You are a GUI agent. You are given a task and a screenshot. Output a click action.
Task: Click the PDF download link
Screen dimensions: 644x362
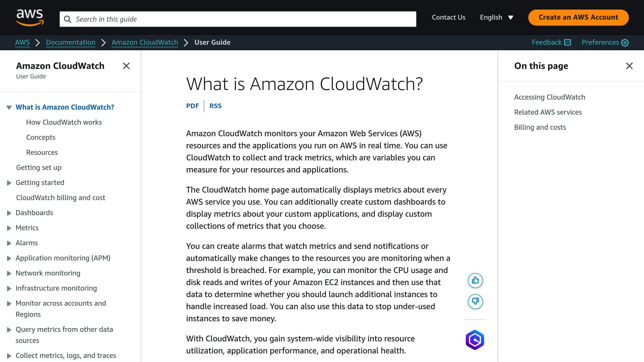[192, 106]
